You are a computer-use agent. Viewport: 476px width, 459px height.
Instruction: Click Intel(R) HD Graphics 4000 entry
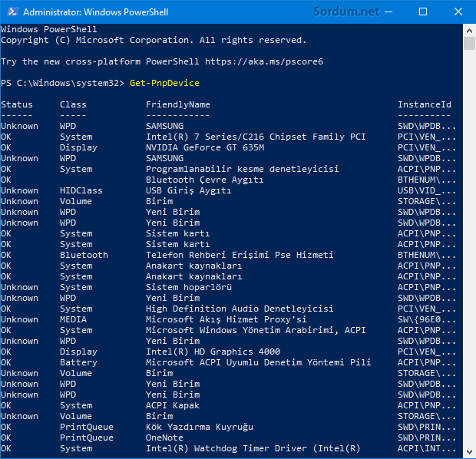pyautogui.click(x=213, y=352)
